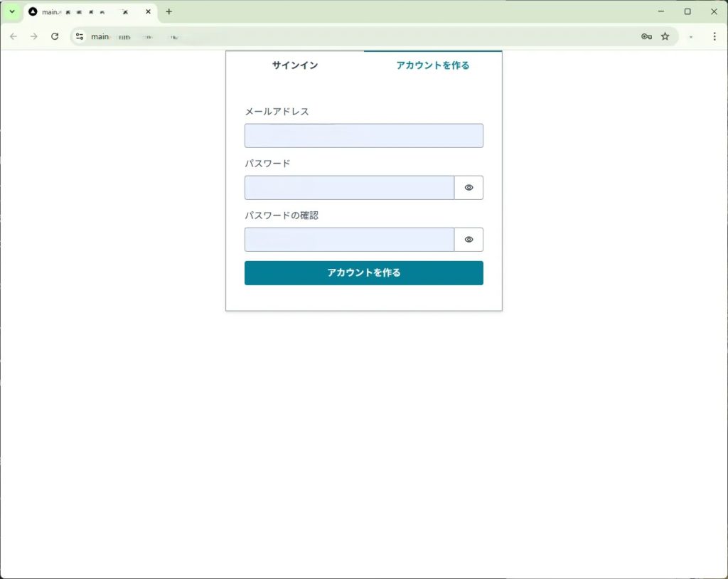Viewport: 728px width, 579px height.
Task: Click the browser forward arrow
Action: (33, 36)
